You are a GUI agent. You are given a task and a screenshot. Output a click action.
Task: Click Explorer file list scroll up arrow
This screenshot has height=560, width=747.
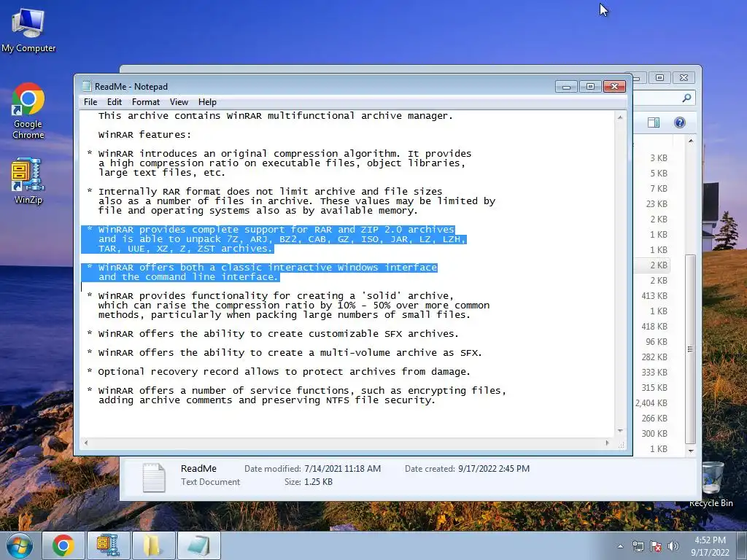click(691, 141)
